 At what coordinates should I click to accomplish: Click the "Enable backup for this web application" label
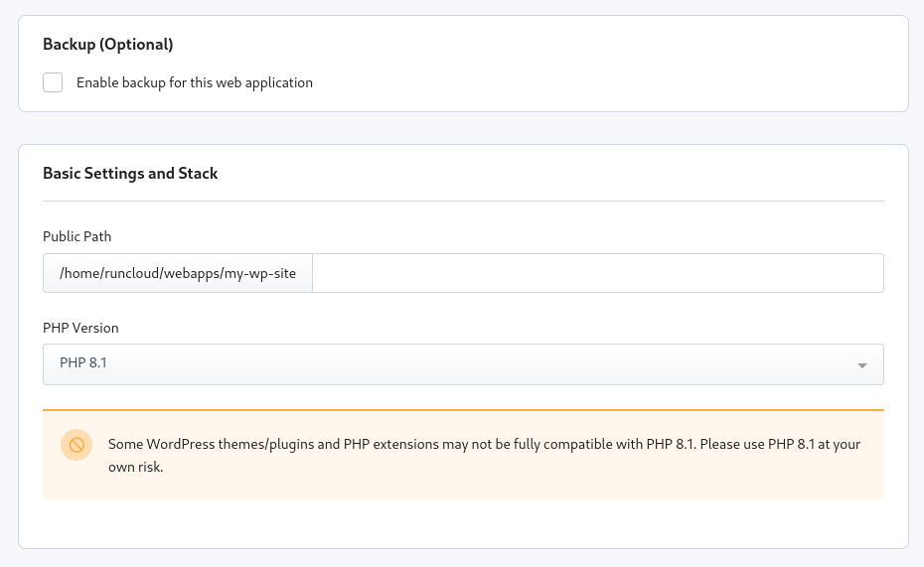point(195,83)
